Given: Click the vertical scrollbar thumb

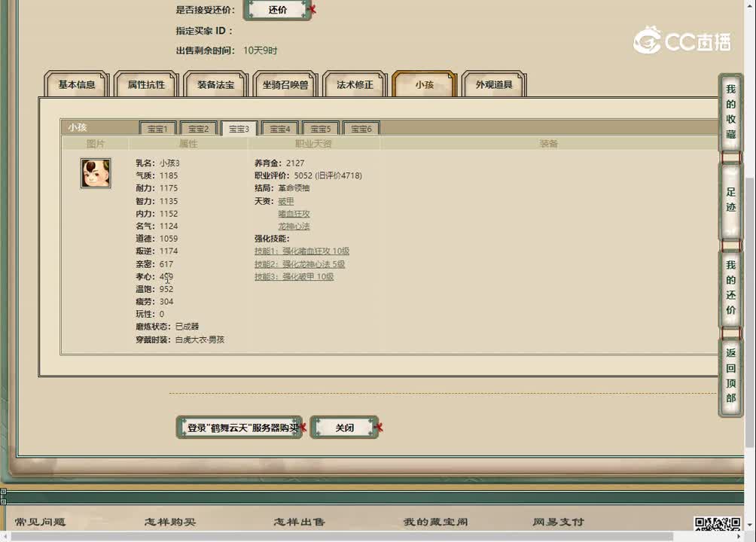Looking at the screenshot, I should pos(750,313).
